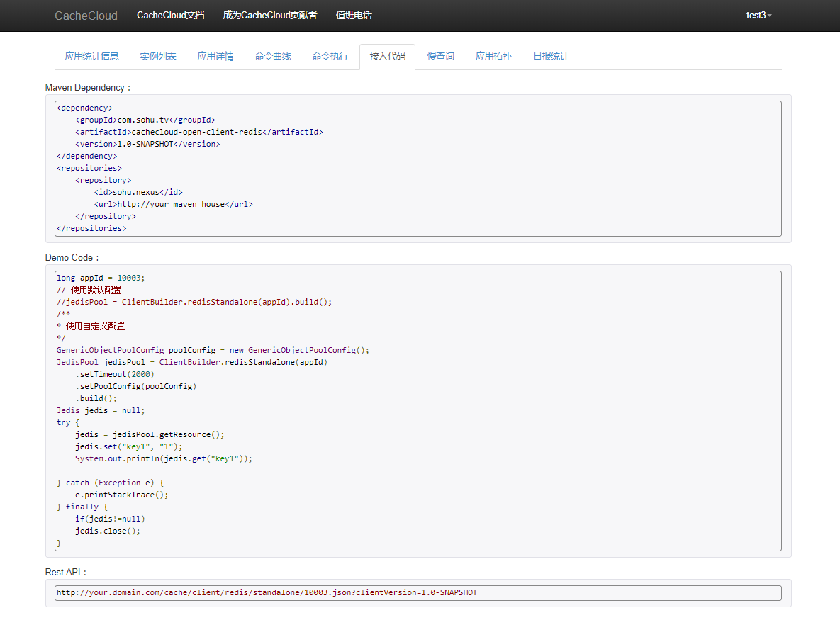Switch to the 日报统计 tab
This screenshot has width=840, height=637.
pos(551,56)
